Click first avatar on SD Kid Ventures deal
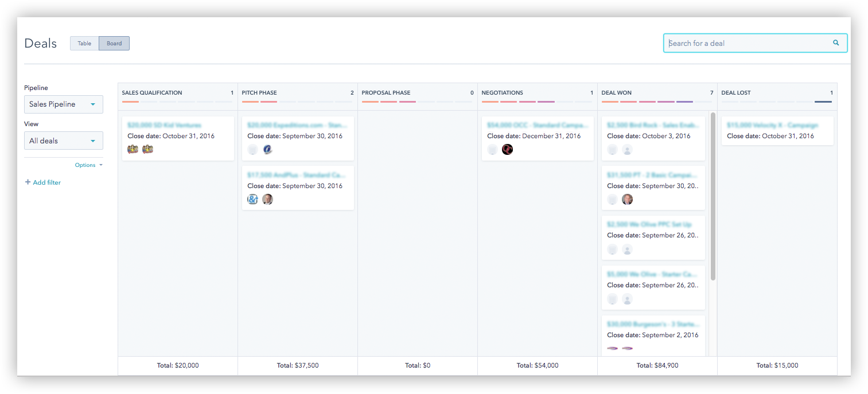 click(x=133, y=150)
